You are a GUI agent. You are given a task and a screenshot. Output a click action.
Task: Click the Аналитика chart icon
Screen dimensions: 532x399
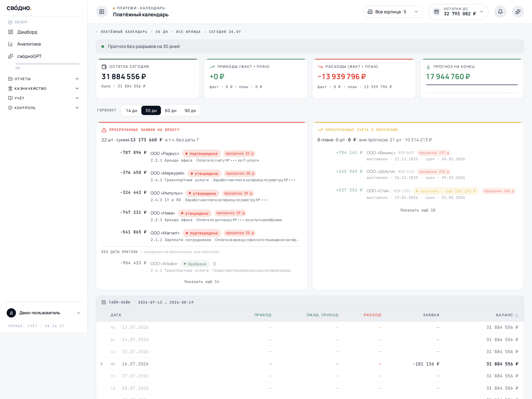tap(11, 44)
